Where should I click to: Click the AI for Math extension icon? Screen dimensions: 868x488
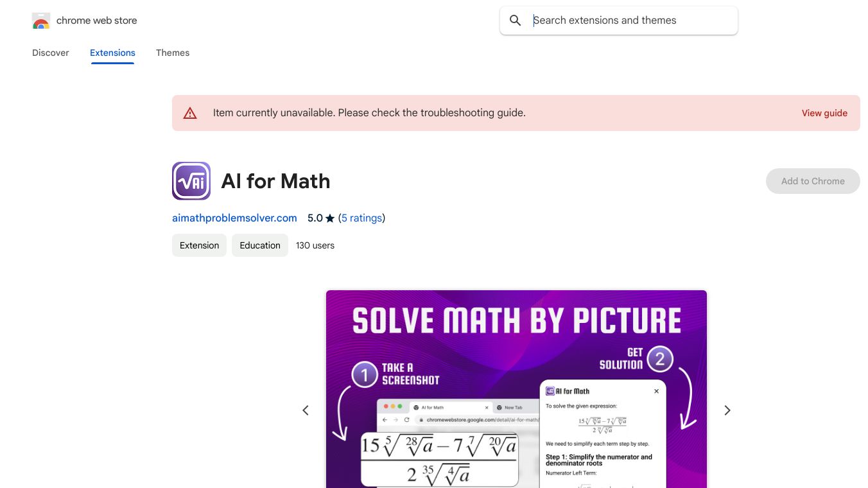[191, 181]
